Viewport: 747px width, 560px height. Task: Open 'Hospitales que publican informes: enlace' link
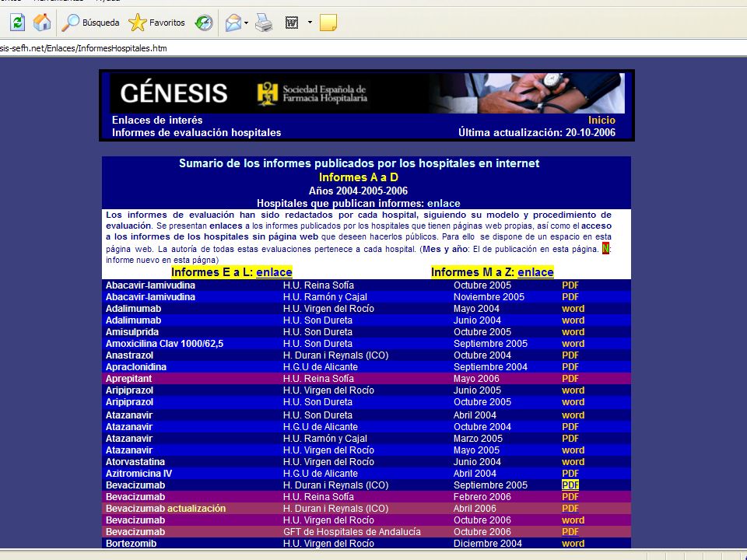[x=444, y=203]
